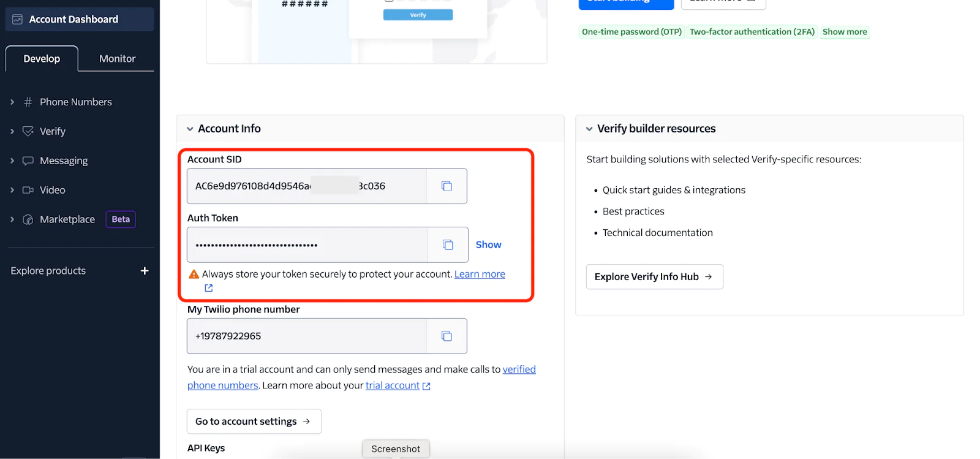Viewport: 980px width, 459px height.
Task: Click the Twilio phone number field
Action: click(307, 336)
